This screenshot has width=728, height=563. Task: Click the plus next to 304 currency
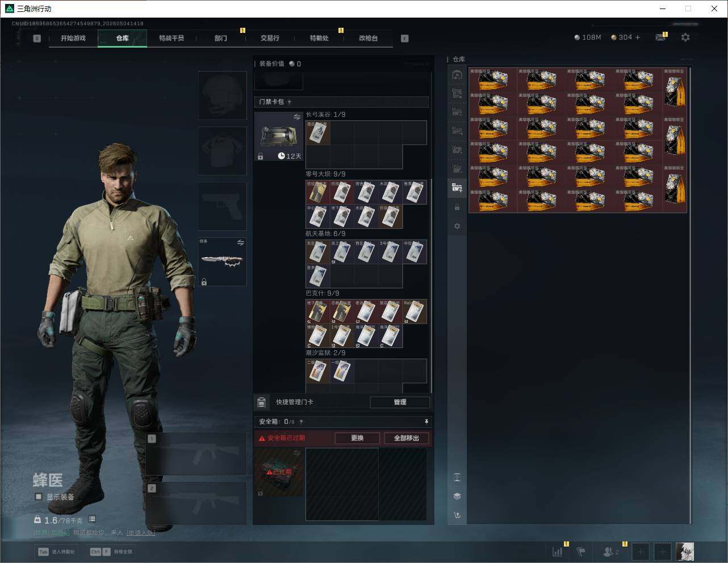coord(638,37)
